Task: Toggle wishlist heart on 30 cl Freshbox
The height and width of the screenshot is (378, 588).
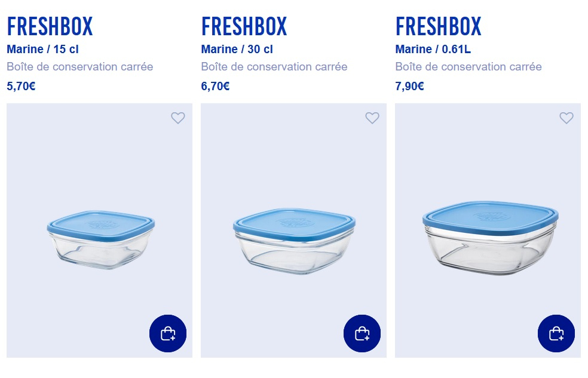Action: (372, 118)
